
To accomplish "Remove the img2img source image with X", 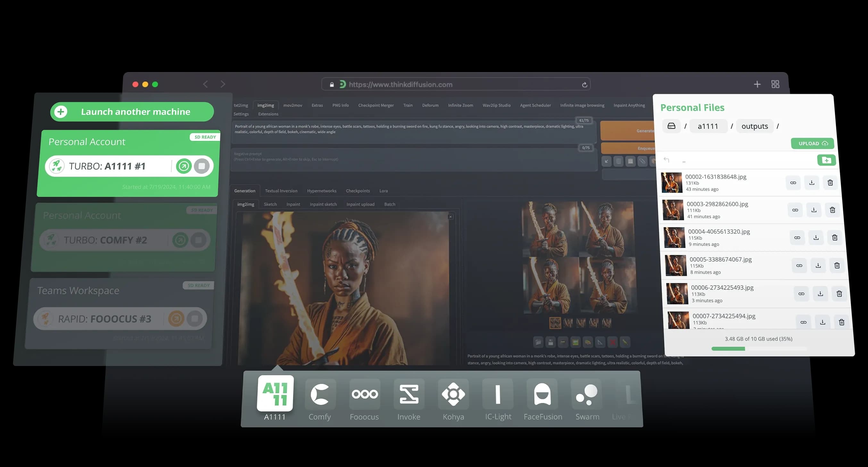I will 451,217.
